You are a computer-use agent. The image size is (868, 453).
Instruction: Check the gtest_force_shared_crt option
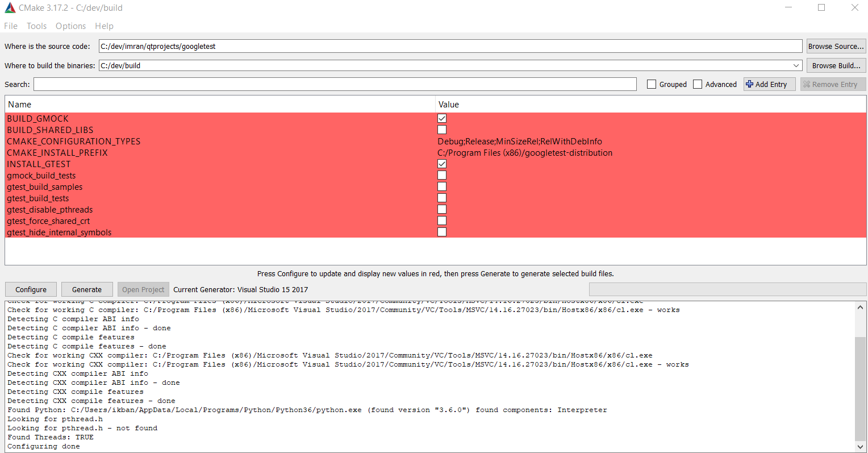coord(442,221)
